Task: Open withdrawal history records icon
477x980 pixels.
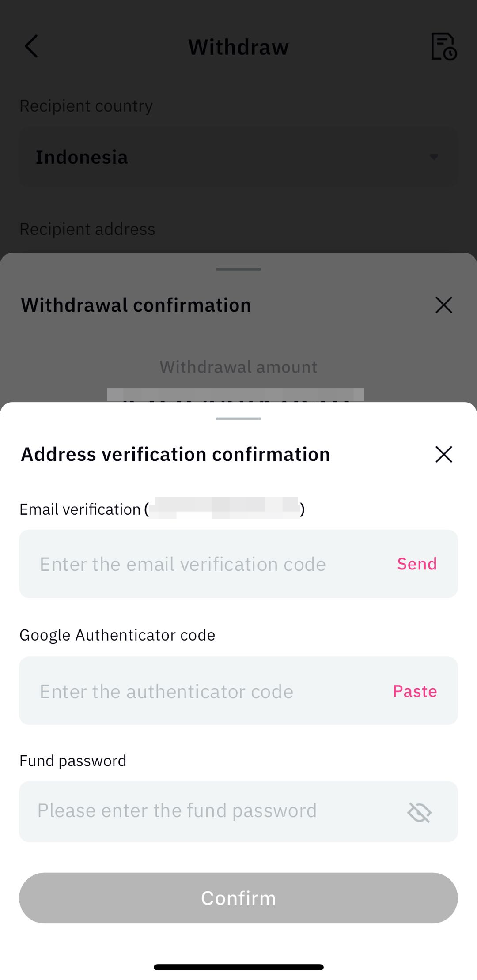Action: [x=443, y=46]
